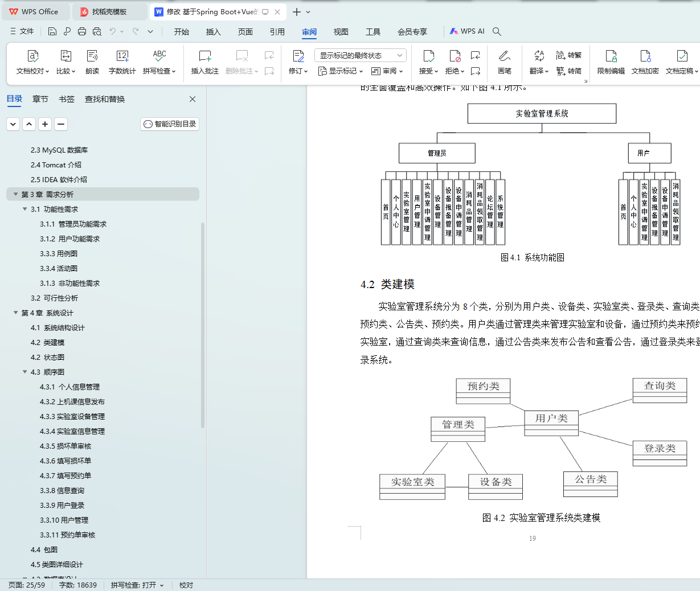Click the print icon in quick toolbar
The width and height of the screenshot is (700, 591).
click(82, 31)
